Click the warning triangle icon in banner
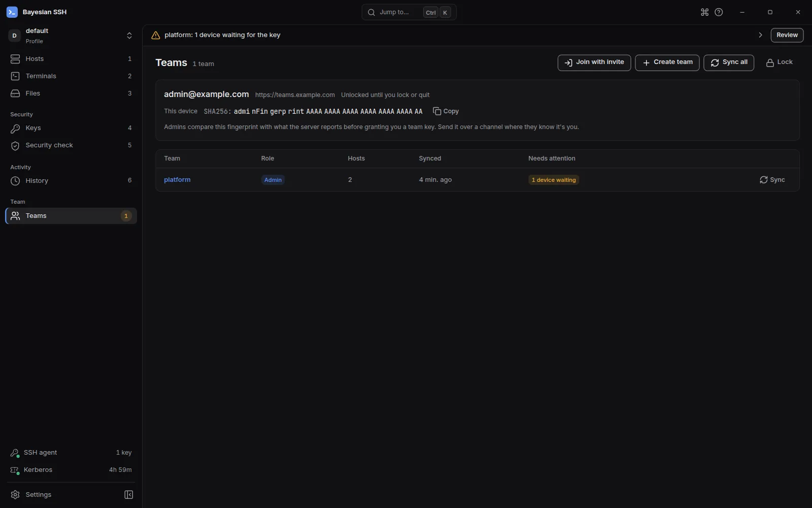 156,35
